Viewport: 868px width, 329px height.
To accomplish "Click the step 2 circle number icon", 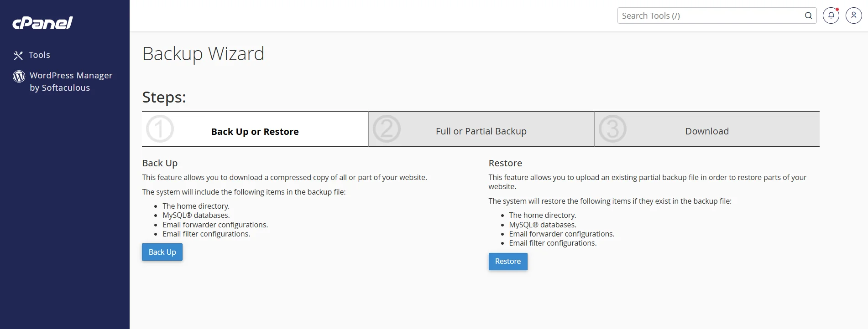I will 387,129.
